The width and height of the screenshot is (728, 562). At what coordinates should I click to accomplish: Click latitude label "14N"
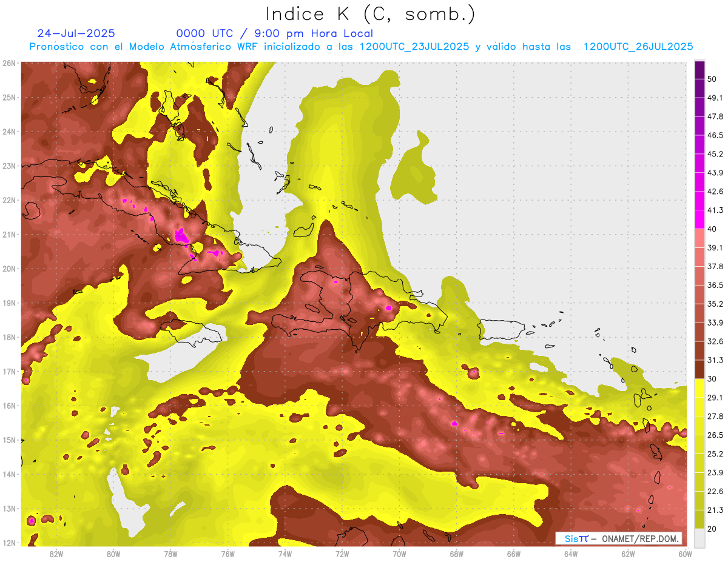8,474
